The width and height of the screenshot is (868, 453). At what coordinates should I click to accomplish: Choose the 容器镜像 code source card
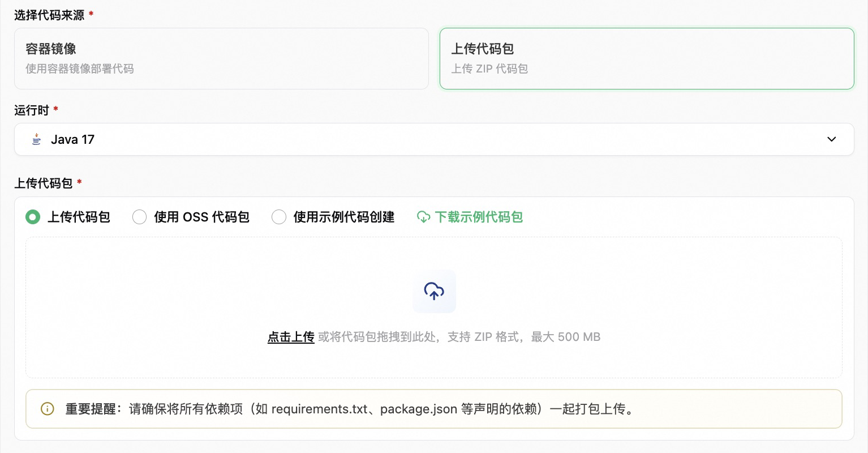click(221, 58)
